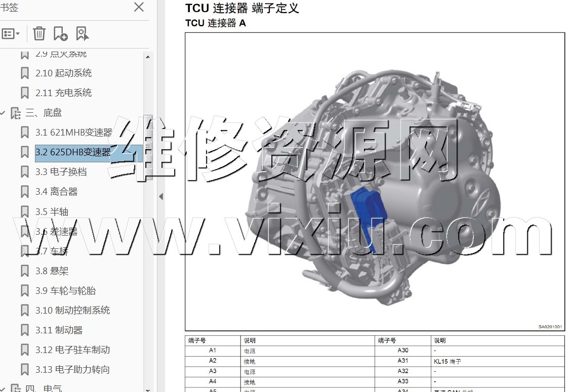Go to bookmark 3.3 电子换档
This screenshot has width=568, height=392.
61,172
